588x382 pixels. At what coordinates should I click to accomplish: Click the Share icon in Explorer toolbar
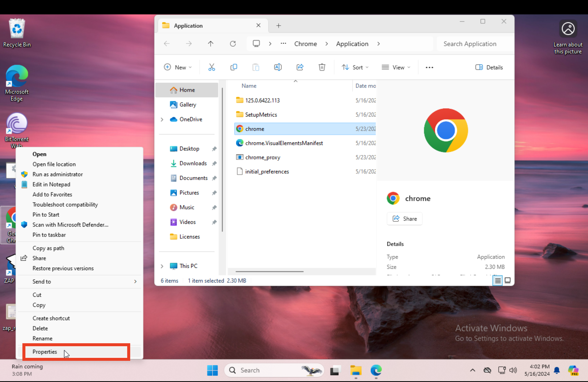300,67
